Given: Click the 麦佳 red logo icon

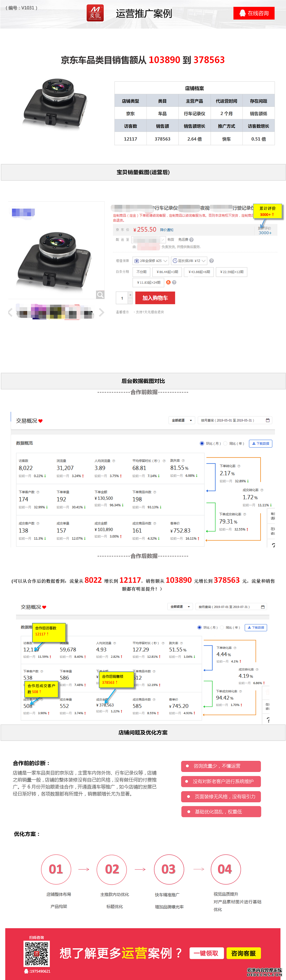Looking at the screenshot, I should point(95,13).
